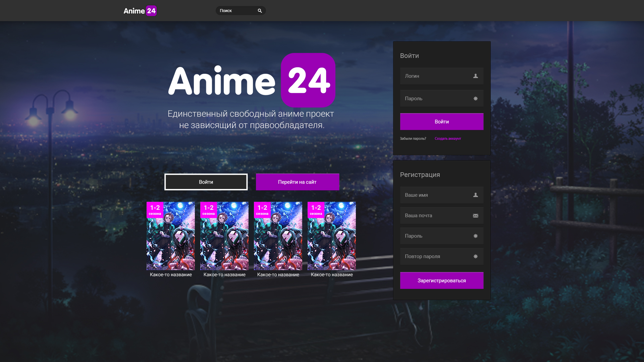Click asterisk icon in login Пароль field
Viewport: 644px width, 362px height.
click(x=475, y=99)
